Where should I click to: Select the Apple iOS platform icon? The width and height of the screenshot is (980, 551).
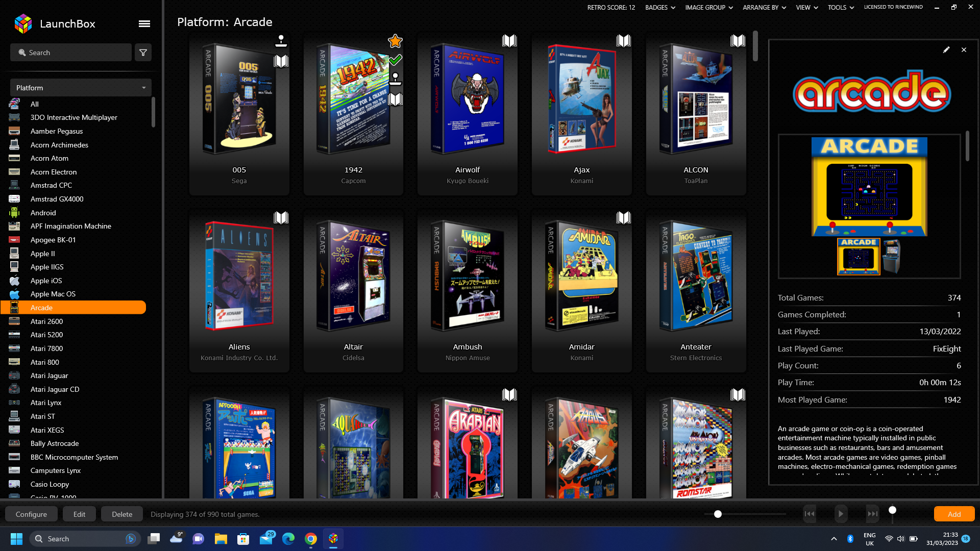(14, 281)
